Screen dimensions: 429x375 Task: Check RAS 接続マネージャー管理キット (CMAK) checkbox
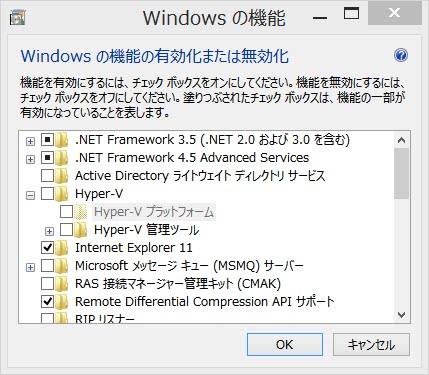[47, 284]
